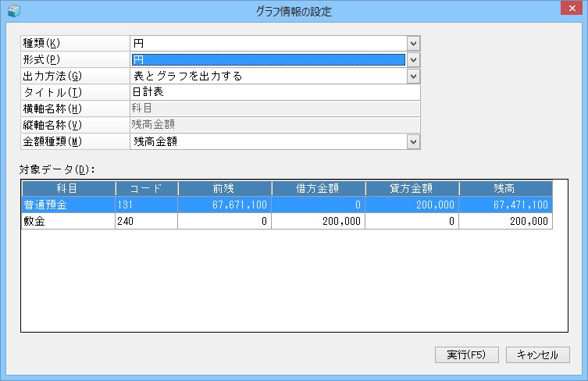Click the 残高 column header
588x381 pixels.
(505, 188)
